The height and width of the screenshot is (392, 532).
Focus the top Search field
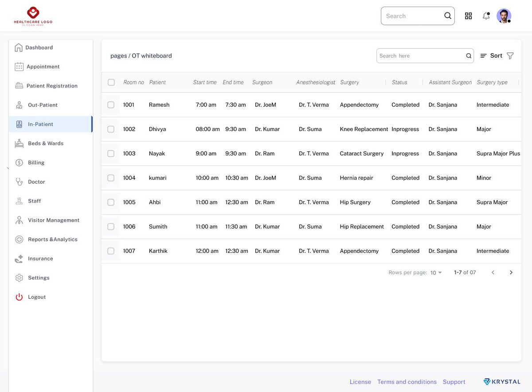[x=418, y=16]
